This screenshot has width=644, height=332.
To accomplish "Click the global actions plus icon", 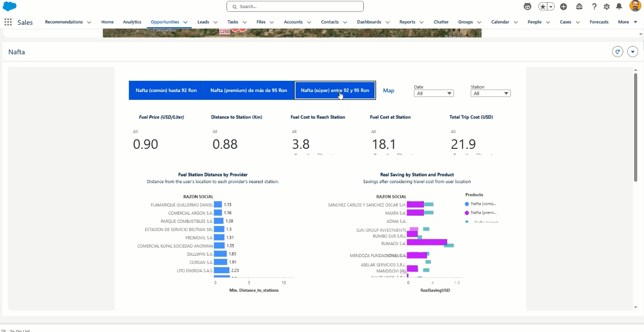I will pos(564,6).
